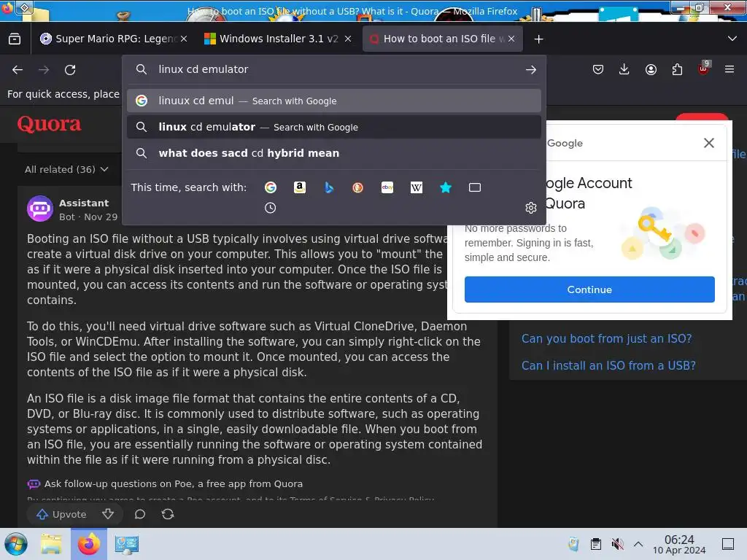Dismiss the Google sign-in popup
This screenshot has width=747, height=560.
click(709, 143)
